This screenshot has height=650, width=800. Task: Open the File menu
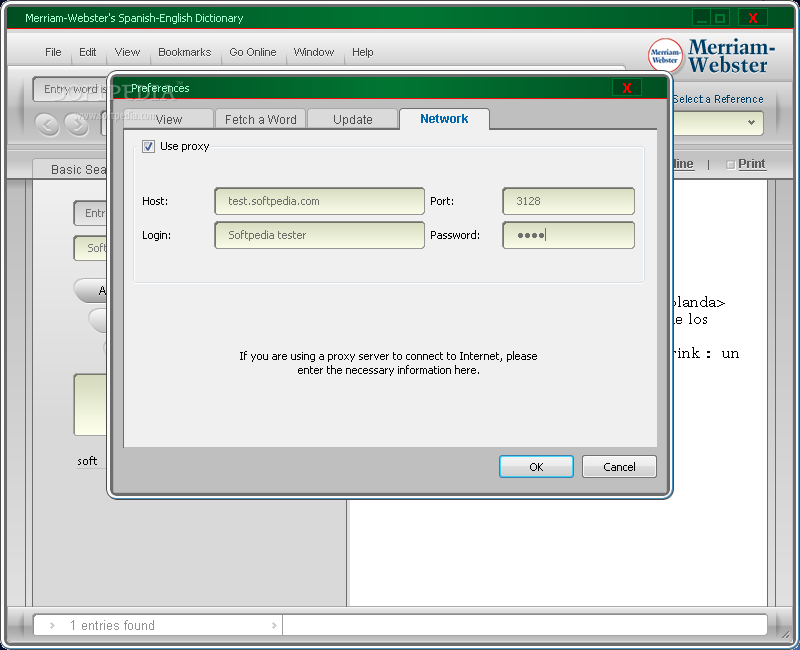point(53,52)
